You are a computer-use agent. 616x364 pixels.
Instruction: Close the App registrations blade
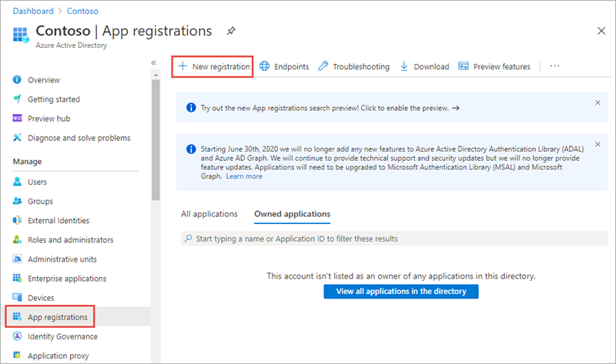point(601,31)
